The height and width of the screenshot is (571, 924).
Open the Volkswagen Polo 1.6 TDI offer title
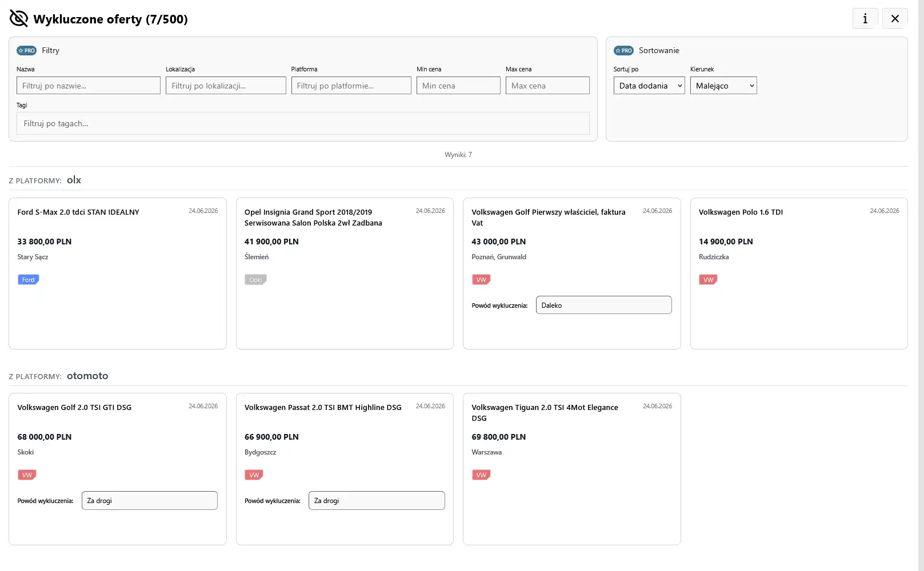tap(741, 212)
